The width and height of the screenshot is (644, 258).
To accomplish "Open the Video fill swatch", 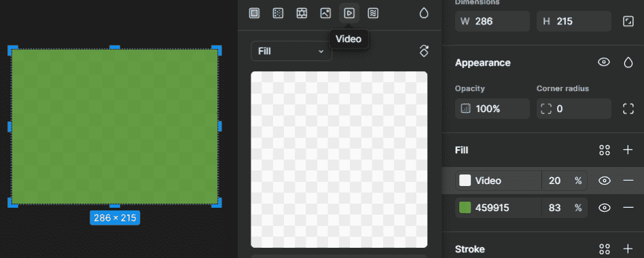I will coord(465,181).
